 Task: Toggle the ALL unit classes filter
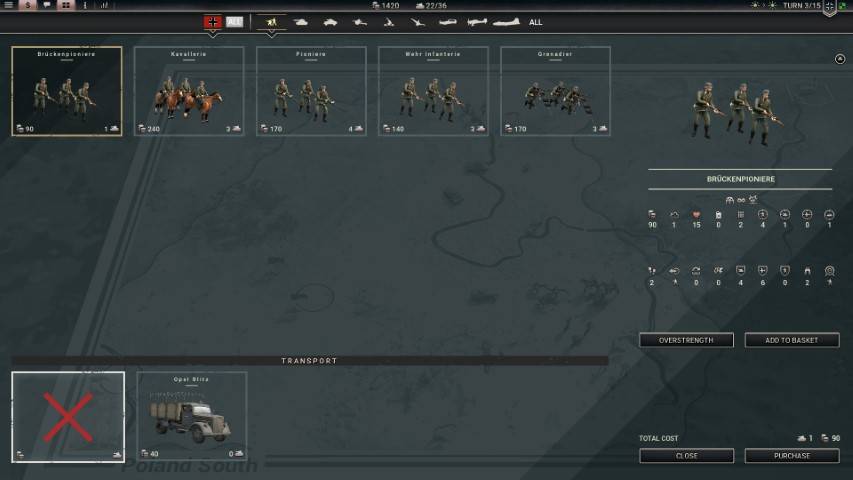pos(536,21)
